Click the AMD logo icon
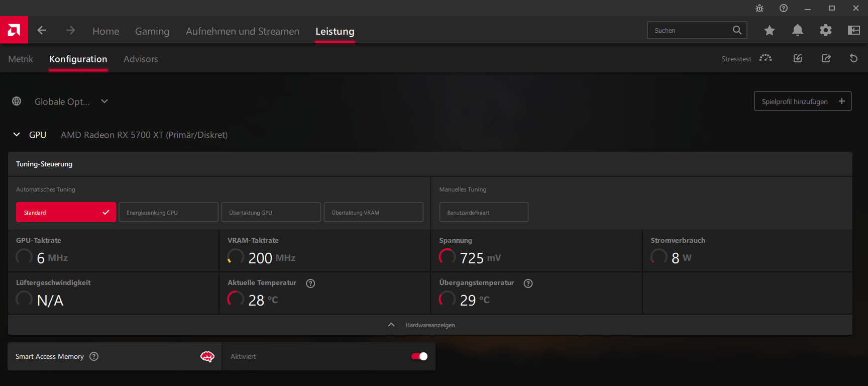The image size is (868, 386). (x=14, y=30)
